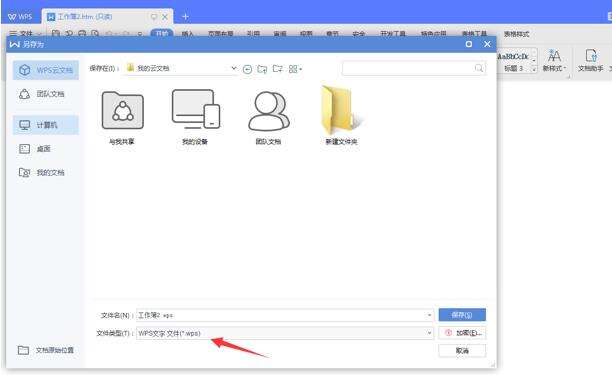Create a new folder with toolbar icon
The height and width of the screenshot is (375, 612).
click(x=278, y=69)
